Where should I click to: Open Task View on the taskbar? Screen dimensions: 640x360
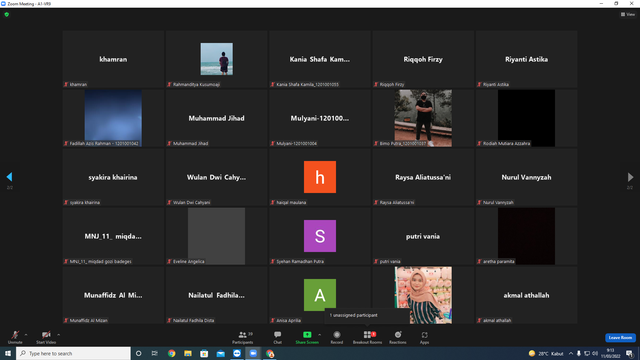(154, 353)
